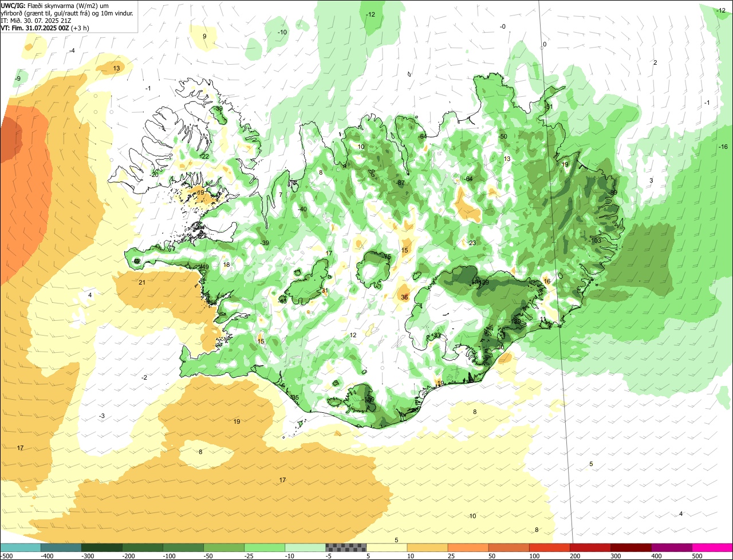Click the light teal legend swatch at -500
733x560 pixels.
pyautogui.click(x=21, y=547)
